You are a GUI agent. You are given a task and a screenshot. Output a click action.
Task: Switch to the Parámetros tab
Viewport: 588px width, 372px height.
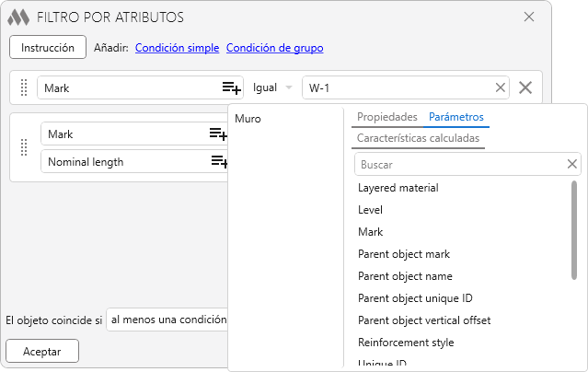click(x=455, y=117)
